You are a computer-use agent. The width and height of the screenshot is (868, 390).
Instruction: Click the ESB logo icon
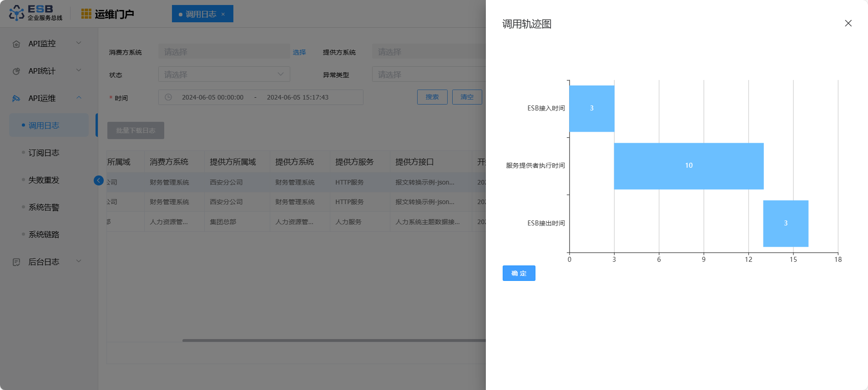17,13
